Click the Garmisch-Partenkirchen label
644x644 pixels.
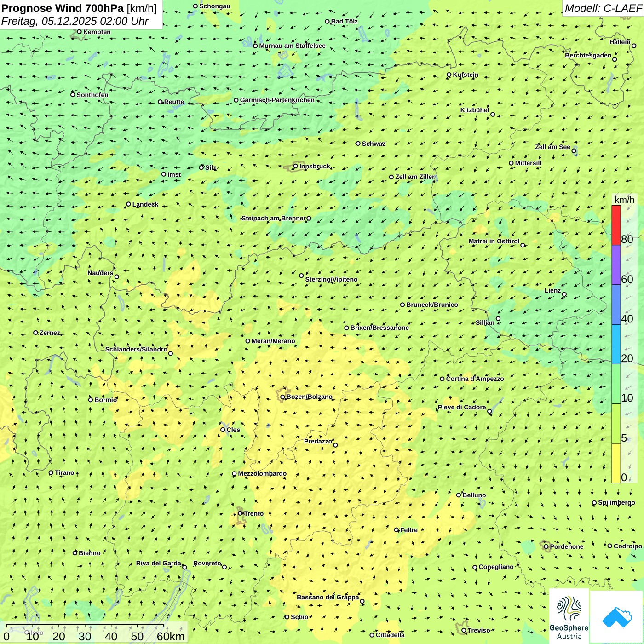pos(277,100)
